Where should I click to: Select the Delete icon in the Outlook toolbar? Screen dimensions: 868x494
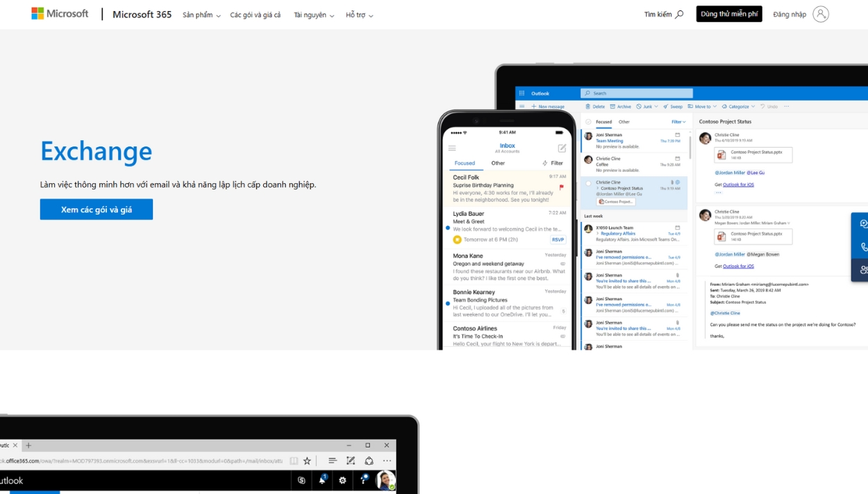click(589, 106)
